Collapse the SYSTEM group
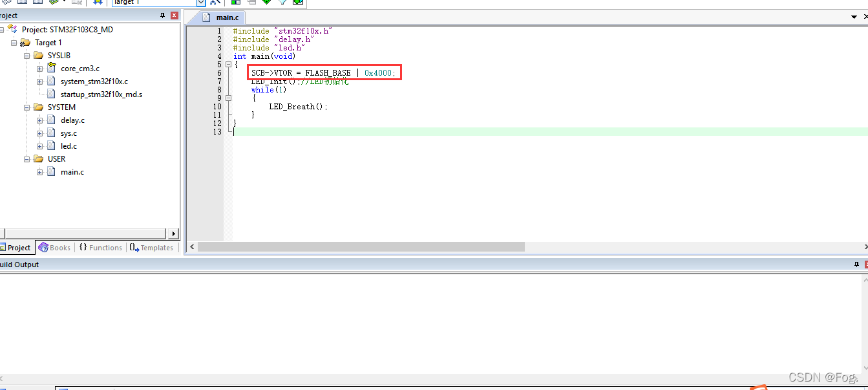The width and height of the screenshot is (868, 390). tap(27, 107)
